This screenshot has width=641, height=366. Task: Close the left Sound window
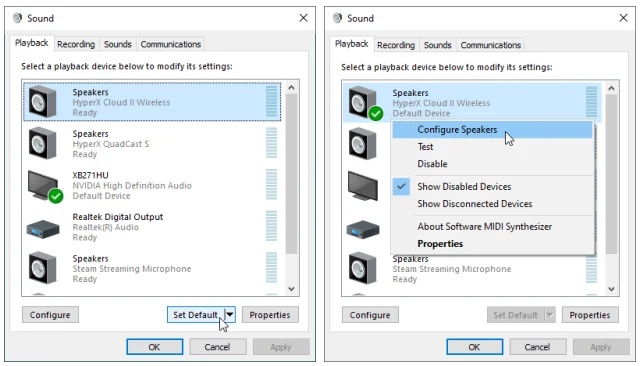tap(303, 18)
